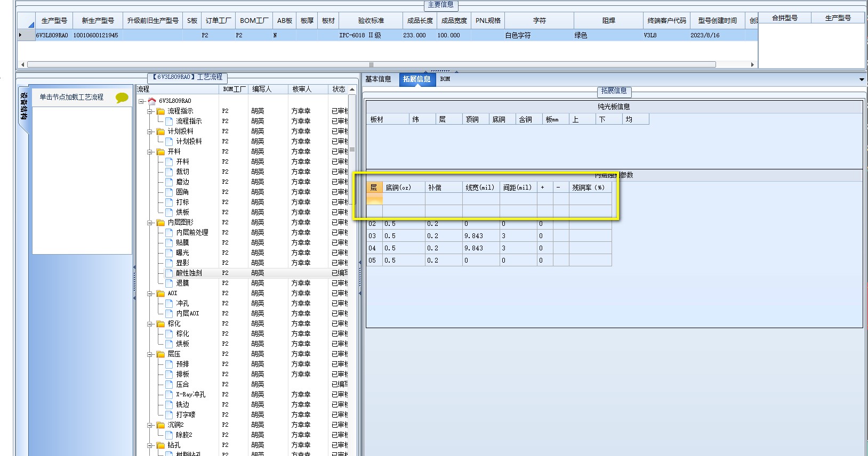
Task: Open the 设备结构 vertical side tab
Action: 24,105
